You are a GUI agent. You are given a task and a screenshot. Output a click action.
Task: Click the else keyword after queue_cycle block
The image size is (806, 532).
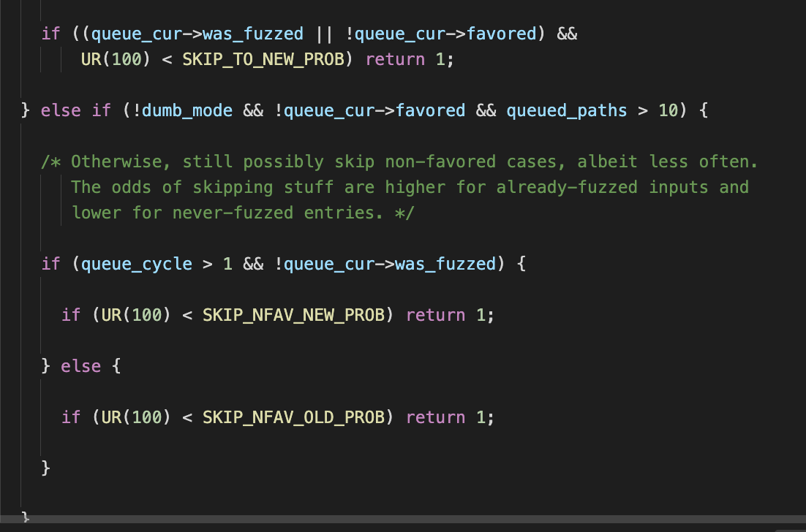pyautogui.click(x=80, y=366)
